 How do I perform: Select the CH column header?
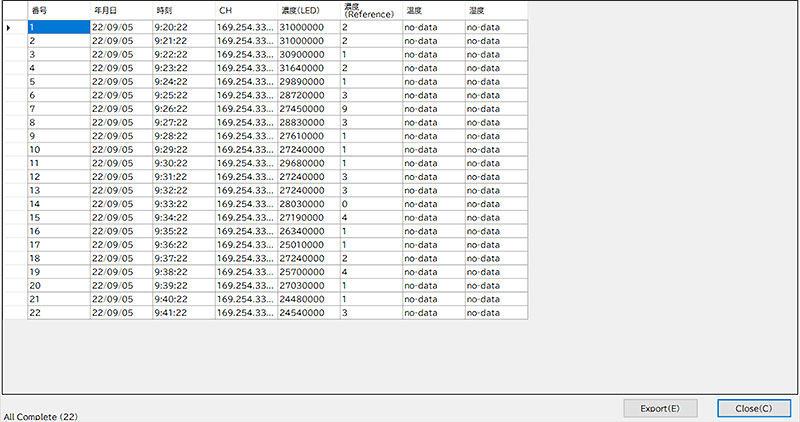pyautogui.click(x=245, y=10)
